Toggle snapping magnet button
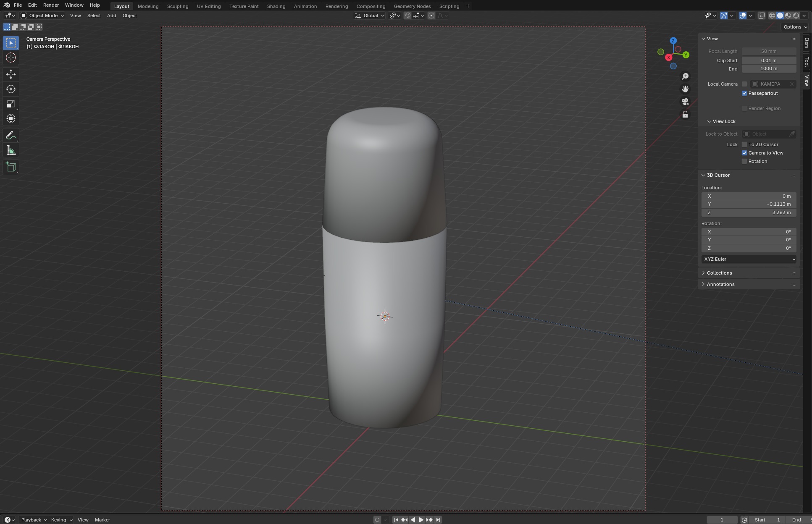The height and width of the screenshot is (524, 812). [407, 16]
